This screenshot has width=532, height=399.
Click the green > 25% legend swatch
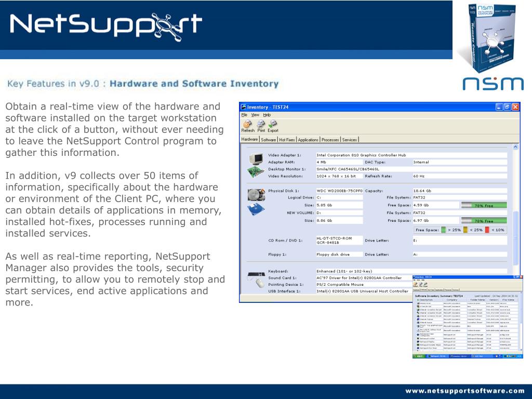443,230
